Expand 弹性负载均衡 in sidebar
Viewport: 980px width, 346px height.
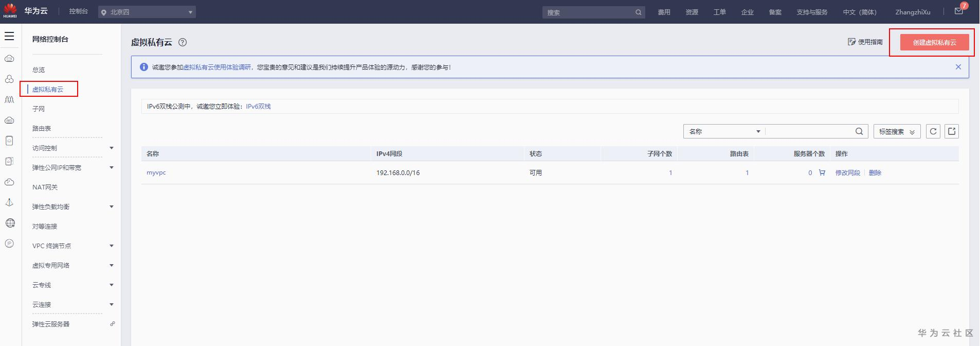[x=112, y=206]
